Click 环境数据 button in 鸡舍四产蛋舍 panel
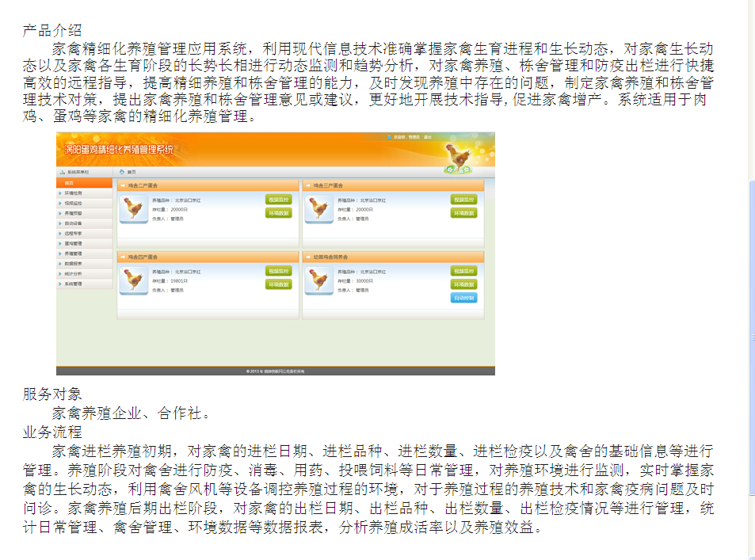The height and width of the screenshot is (560, 755). (x=278, y=284)
